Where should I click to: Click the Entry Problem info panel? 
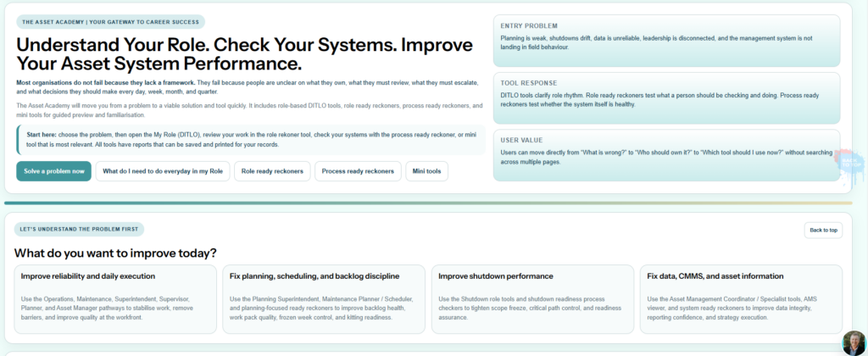[x=666, y=41]
